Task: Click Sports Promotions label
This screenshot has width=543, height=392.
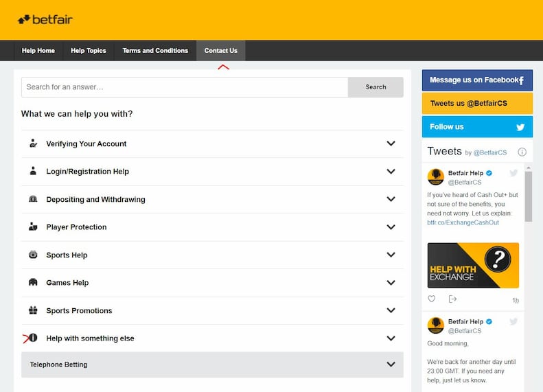Action: click(x=80, y=310)
